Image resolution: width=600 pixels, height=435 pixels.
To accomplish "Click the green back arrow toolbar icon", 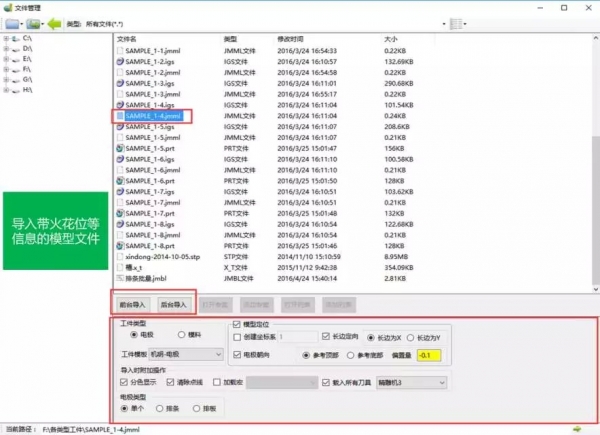I will tap(55, 23).
